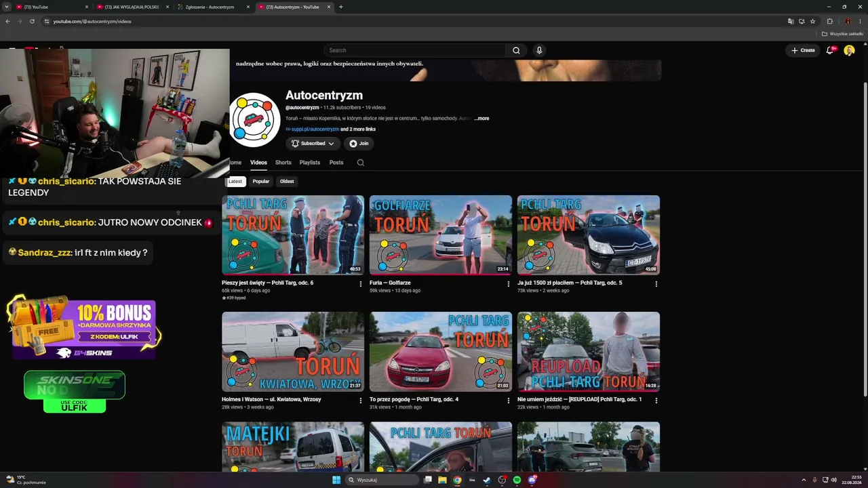The image size is (868, 488).
Task: Open the Windows Start menu
Action: [336, 480]
